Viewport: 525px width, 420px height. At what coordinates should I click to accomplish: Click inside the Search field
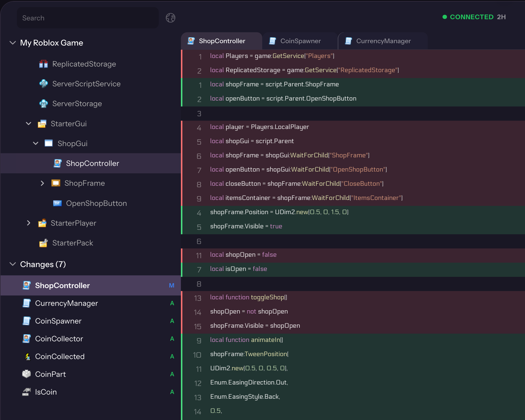[87, 18]
